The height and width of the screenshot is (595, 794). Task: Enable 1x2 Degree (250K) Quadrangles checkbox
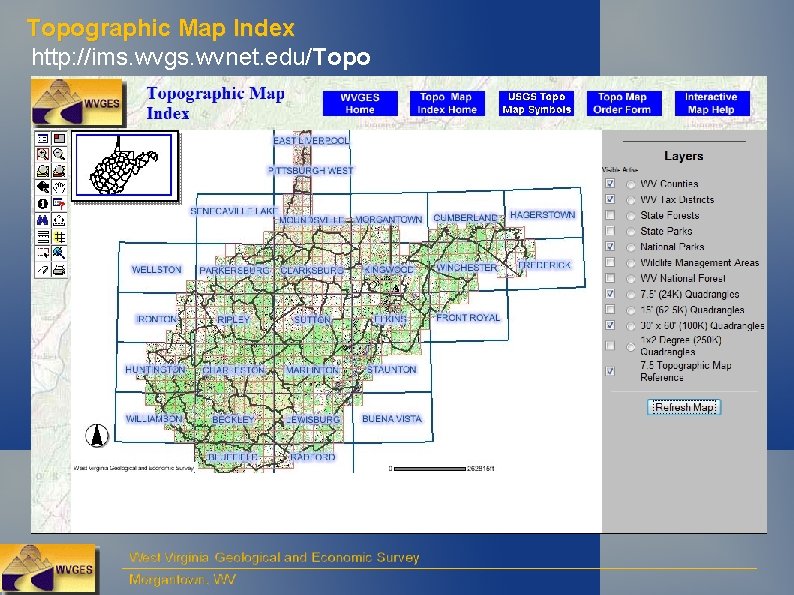point(610,345)
